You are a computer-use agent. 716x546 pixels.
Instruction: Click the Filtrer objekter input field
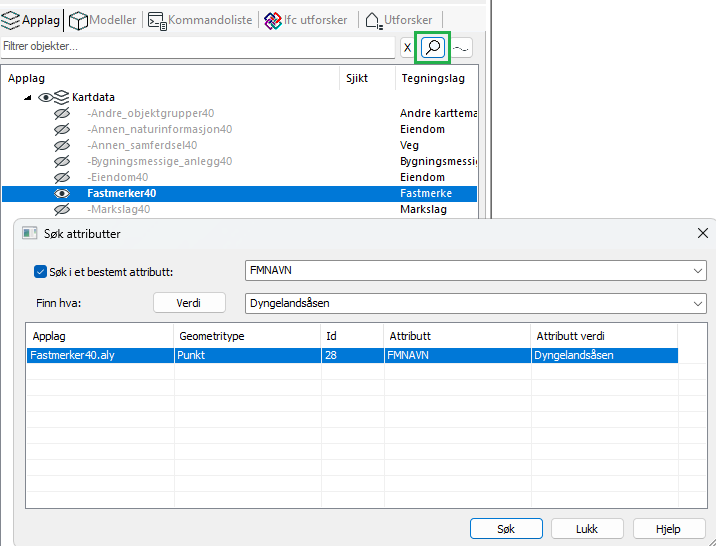tap(197, 47)
